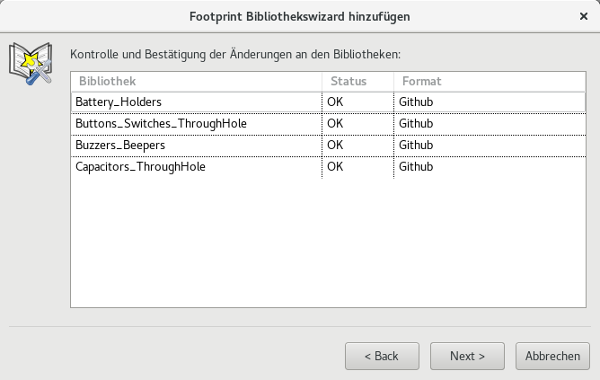
Task: Return with the Back button
Action: (x=382, y=356)
